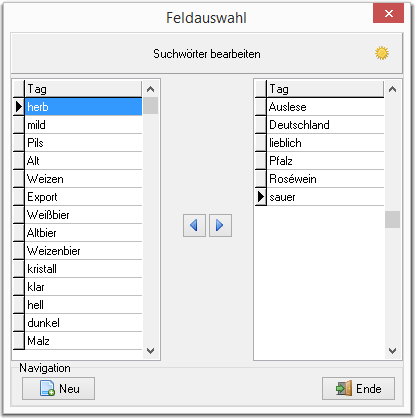This screenshot has width=415, height=418.
Task: Click row selector marker beside sauer
Action: point(261,197)
